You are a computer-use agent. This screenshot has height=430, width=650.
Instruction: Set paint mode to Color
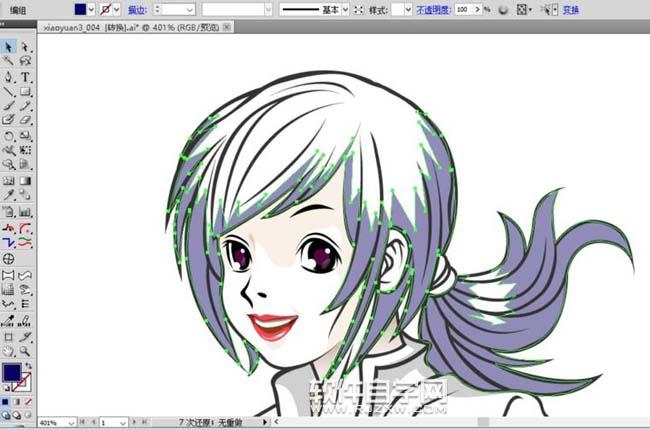coord(5,402)
